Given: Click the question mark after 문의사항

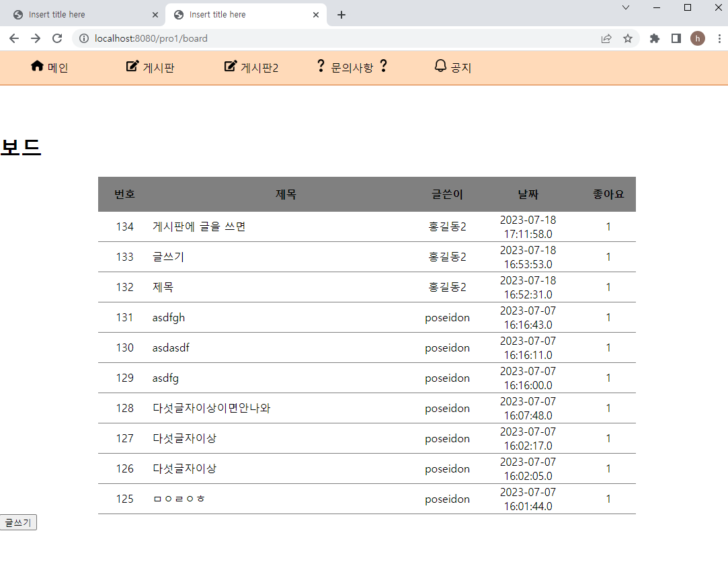Looking at the screenshot, I should pyautogui.click(x=384, y=66).
